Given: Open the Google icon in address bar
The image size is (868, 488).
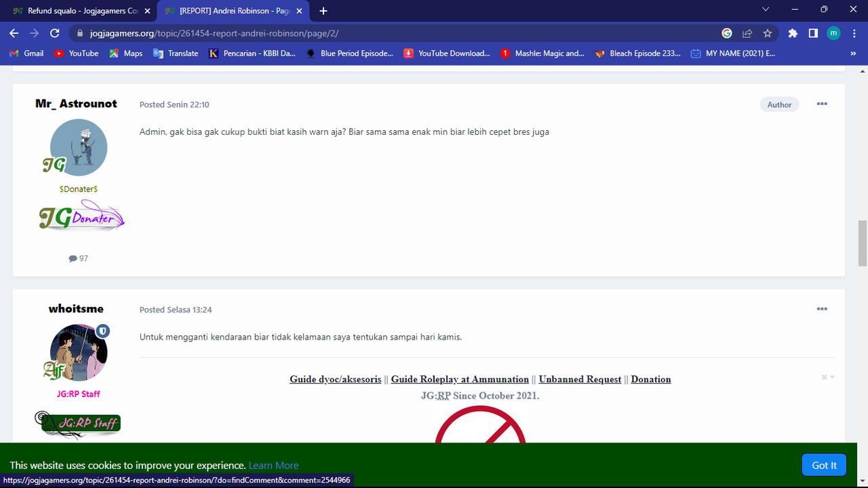Looking at the screenshot, I should coord(727,33).
